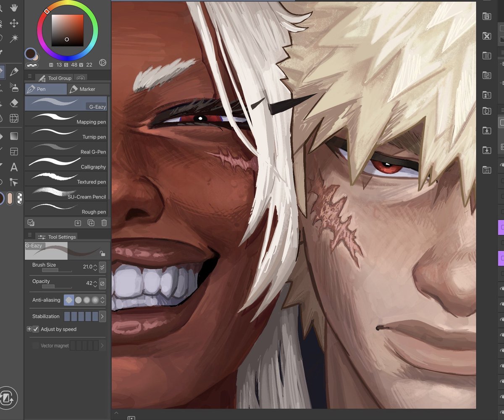
Task: Click the trash icon to delete sub tool
Action: pyautogui.click(x=104, y=223)
